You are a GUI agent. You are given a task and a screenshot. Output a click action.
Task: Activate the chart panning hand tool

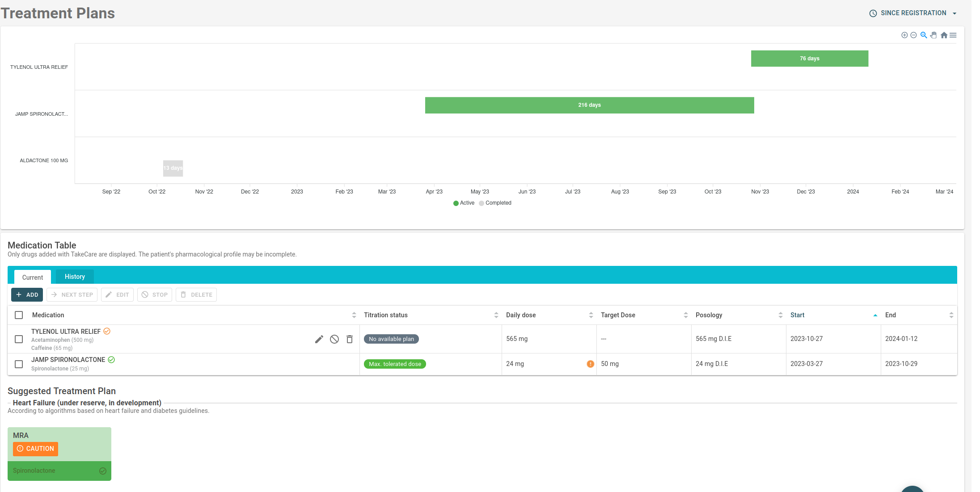(934, 35)
